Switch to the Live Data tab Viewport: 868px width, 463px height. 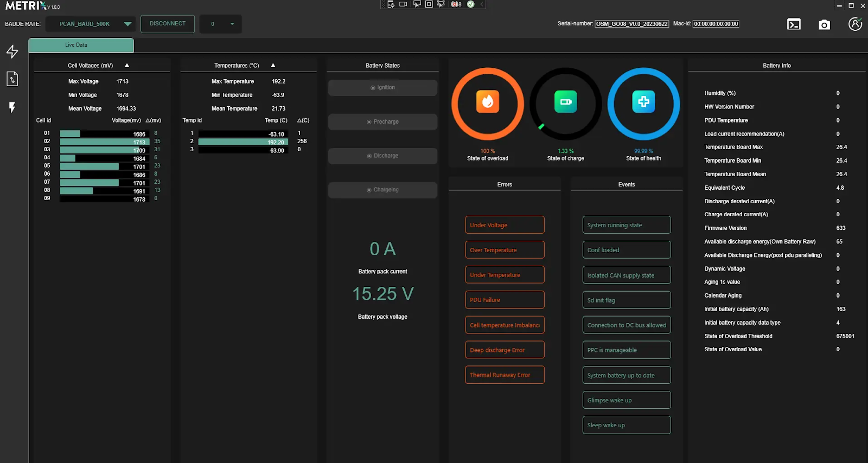pyautogui.click(x=81, y=45)
